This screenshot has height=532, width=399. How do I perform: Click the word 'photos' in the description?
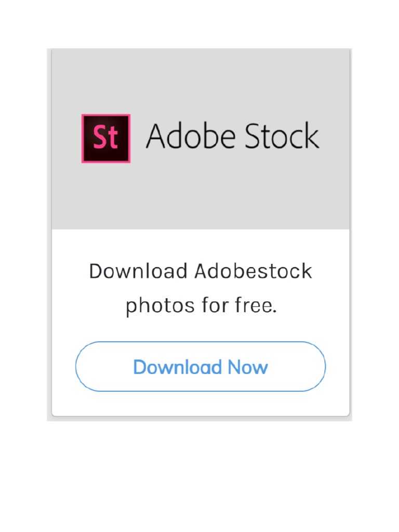click(160, 306)
